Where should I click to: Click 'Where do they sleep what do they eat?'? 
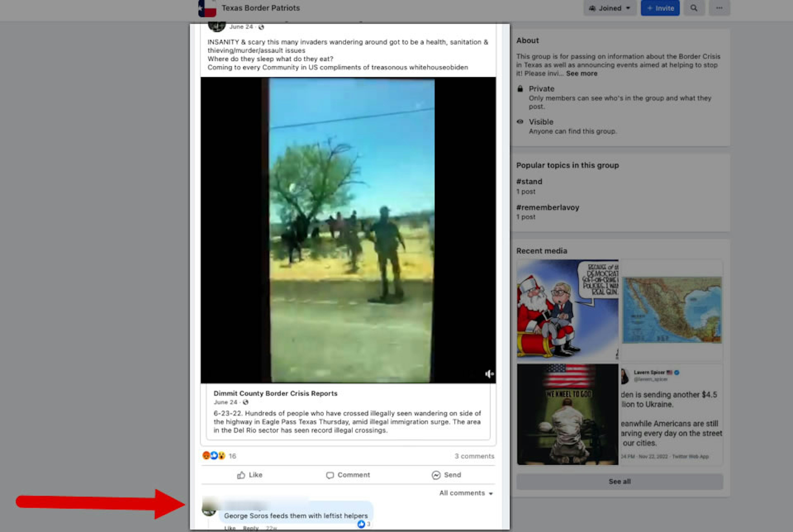270,59
